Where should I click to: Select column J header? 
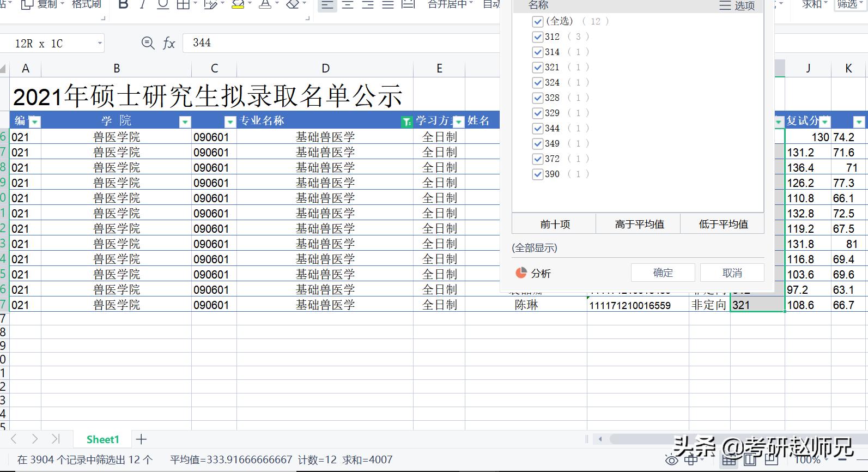pyautogui.click(x=808, y=69)
